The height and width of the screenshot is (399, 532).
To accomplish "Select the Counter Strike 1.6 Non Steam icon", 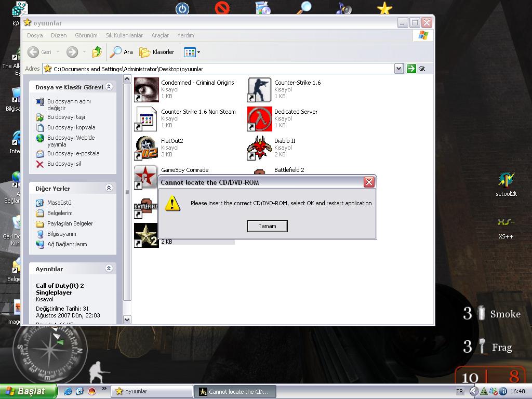I will point(146,119).
